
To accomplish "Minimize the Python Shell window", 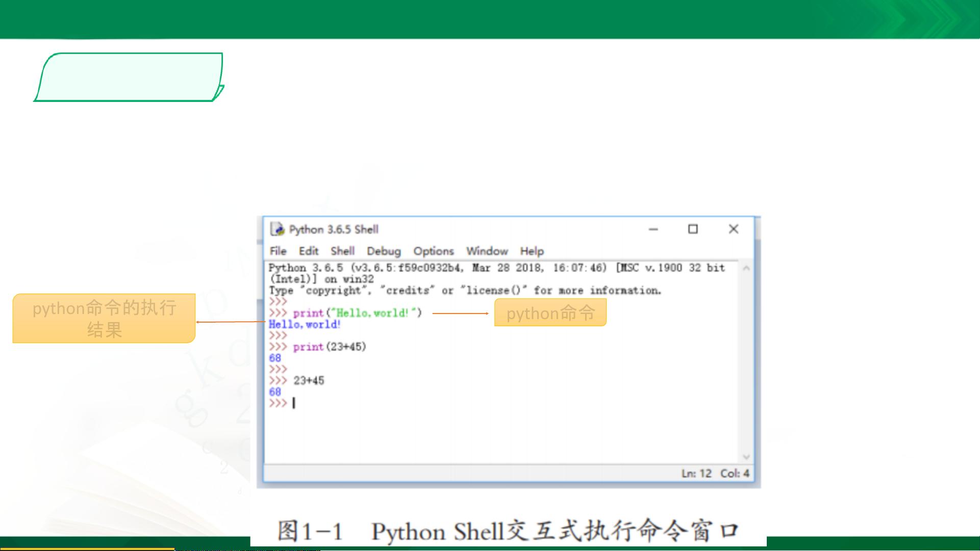I will pos(653,229).
